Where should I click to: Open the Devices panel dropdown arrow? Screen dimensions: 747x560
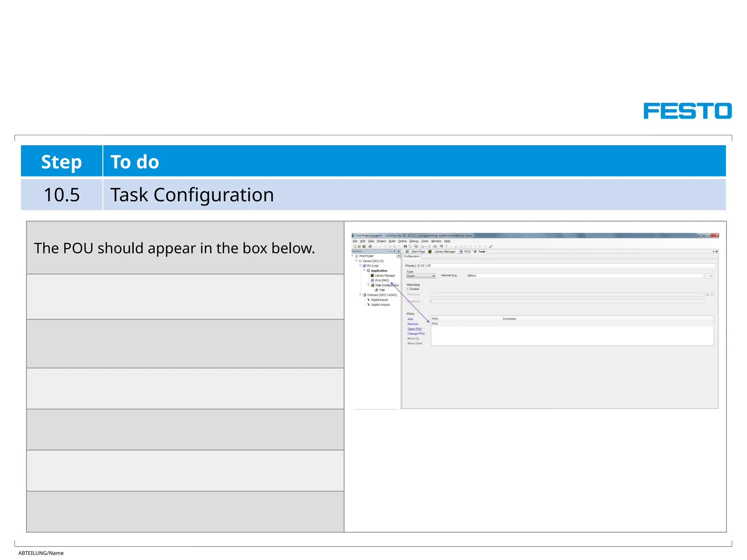coord(390,252)
